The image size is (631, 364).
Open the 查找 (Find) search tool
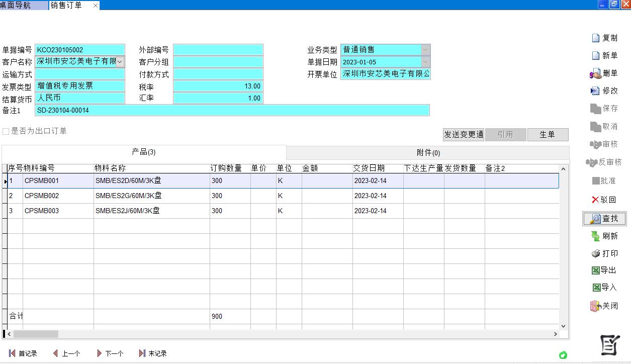[604, 219]
